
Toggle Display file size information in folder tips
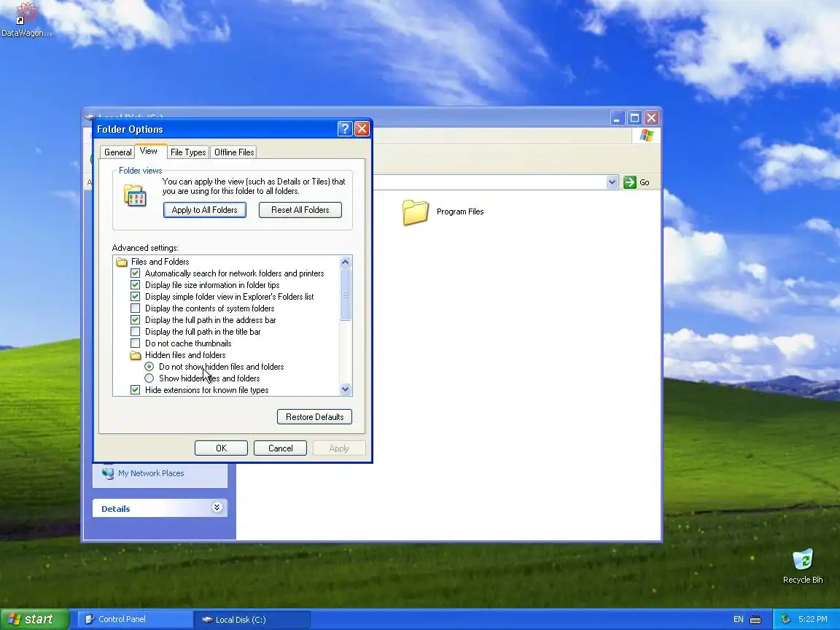[136, 285]
